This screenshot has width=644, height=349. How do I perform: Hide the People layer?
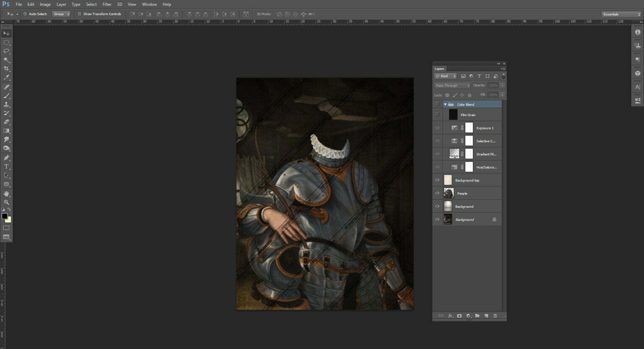(437, 193)
